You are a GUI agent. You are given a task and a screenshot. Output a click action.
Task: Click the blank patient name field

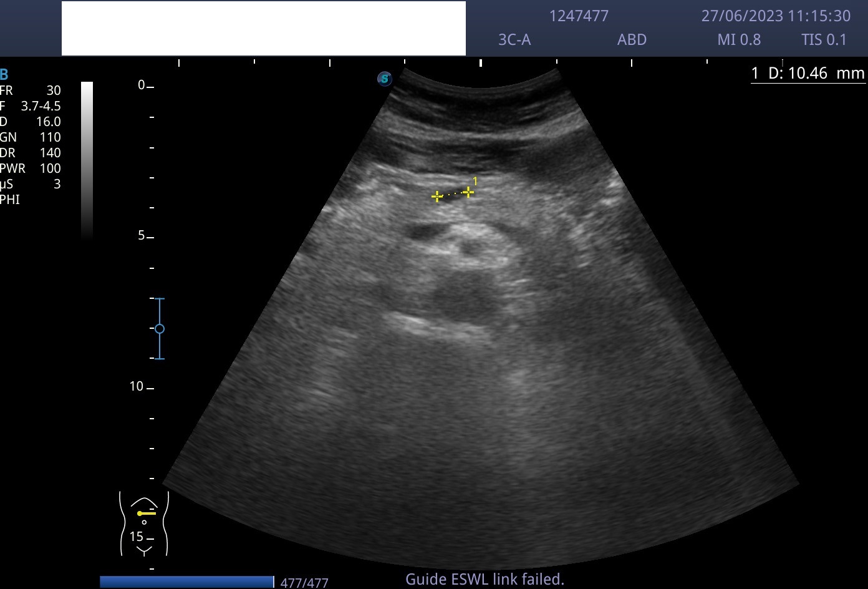pos(263,28)
